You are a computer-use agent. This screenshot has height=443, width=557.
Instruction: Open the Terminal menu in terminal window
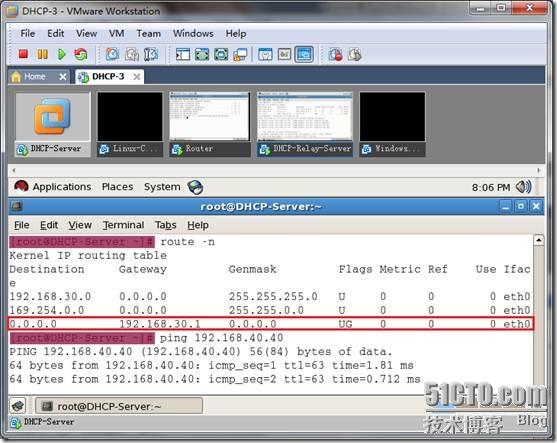coord(123,225)
